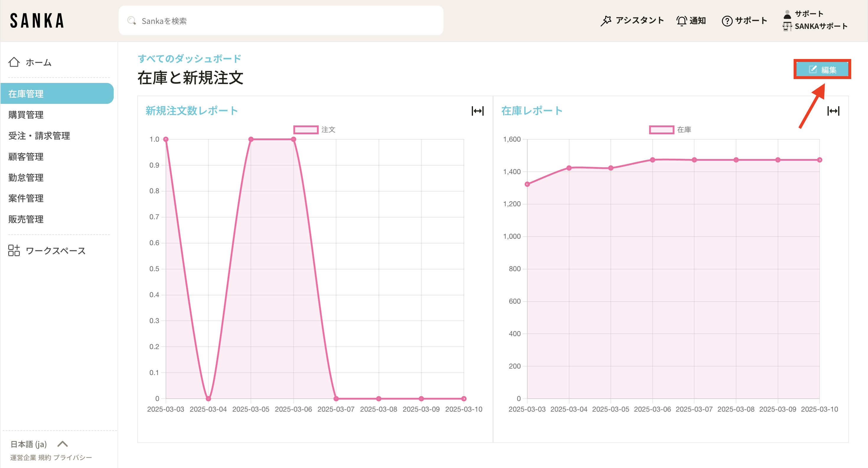Click the Sankaを検索 search field
This screenshot has width=868, height=468.
coord(281,21)
